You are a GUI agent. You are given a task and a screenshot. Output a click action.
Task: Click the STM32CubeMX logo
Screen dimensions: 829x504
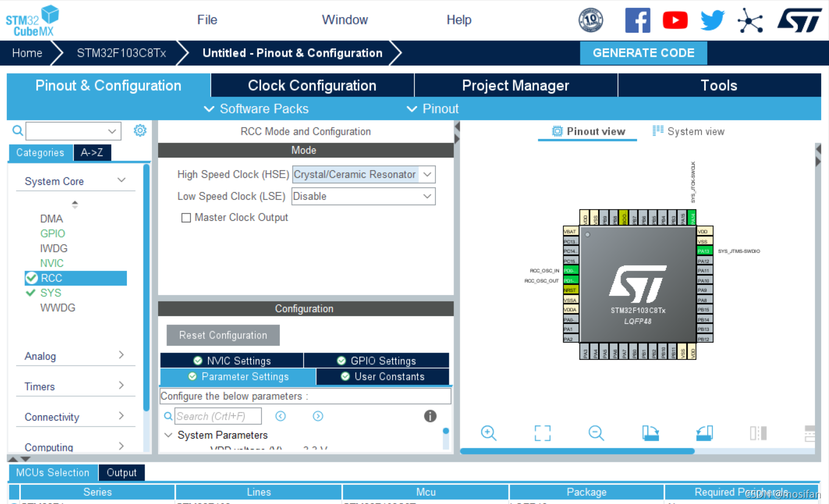[x=32, y=21]
